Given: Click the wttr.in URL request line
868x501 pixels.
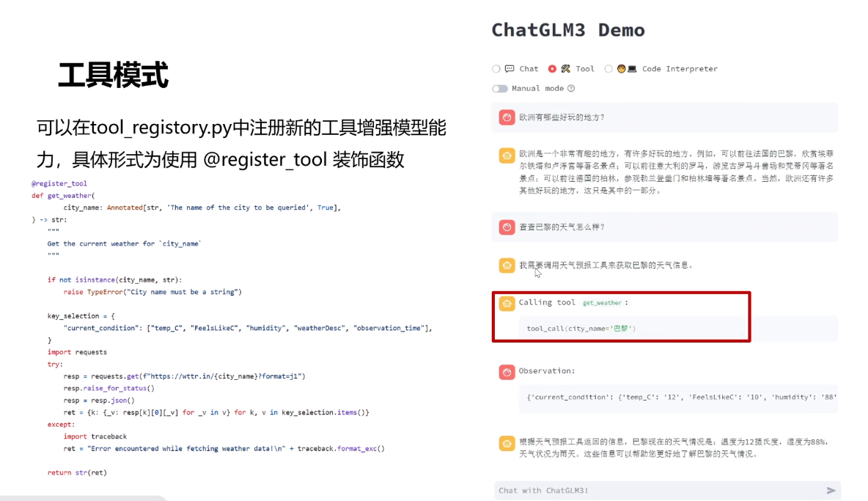Looking at the screenshot, I should [184, 376].
